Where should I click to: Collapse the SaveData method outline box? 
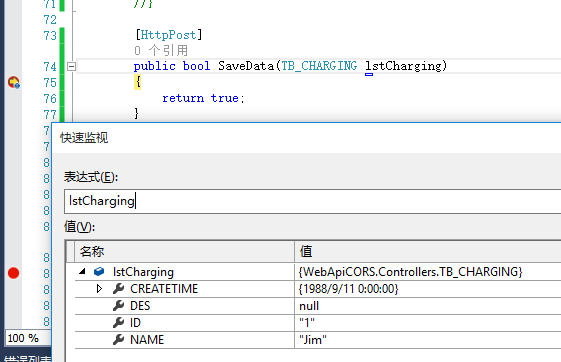tap(71, 66)
